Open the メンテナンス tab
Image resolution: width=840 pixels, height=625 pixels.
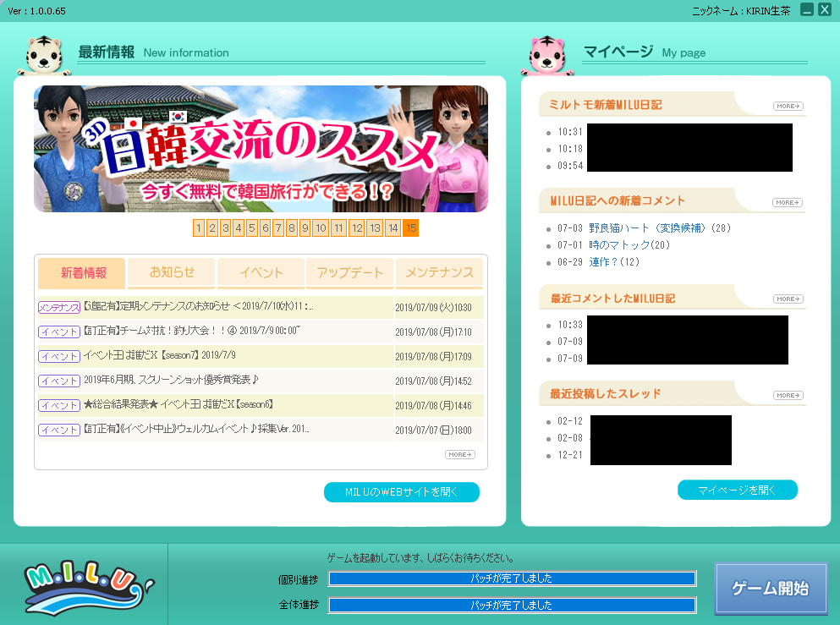point(439,273)
